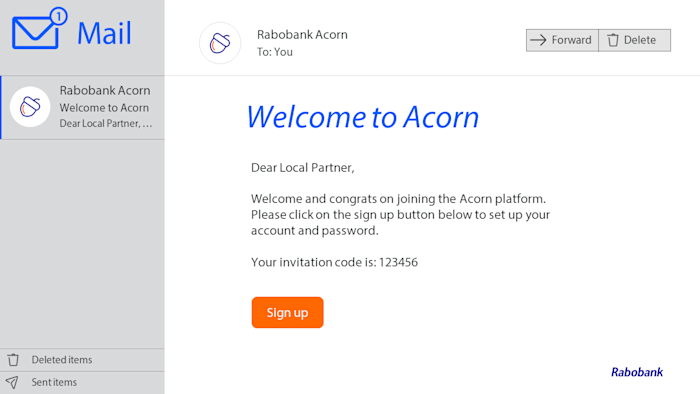Click the Dear Local Partner preview text
This screenshot has width=700, height=394.
click(106, 124)
